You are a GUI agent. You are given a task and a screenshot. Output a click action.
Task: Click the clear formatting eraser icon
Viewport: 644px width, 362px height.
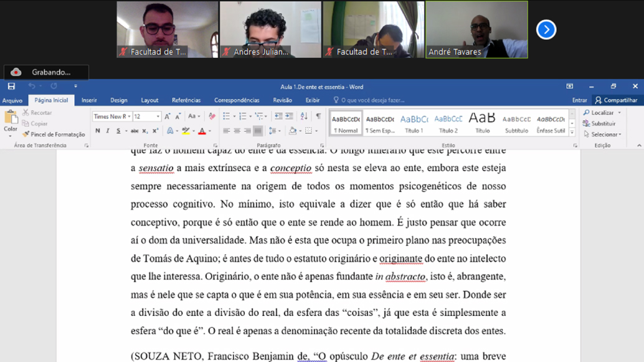[x=212, y=116]
